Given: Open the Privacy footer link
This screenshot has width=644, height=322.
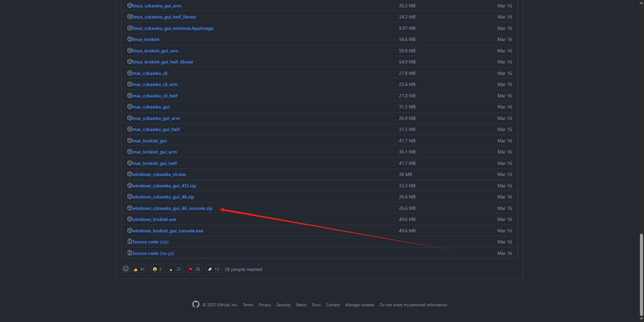Looking at the screenshot, I should [265, 305].
